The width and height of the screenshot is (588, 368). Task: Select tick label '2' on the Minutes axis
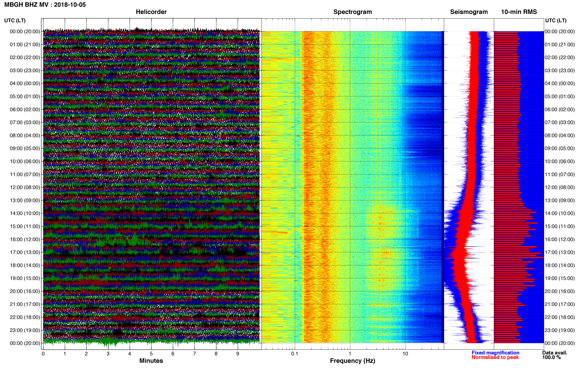pyautogui.click(x=86, y=354)
